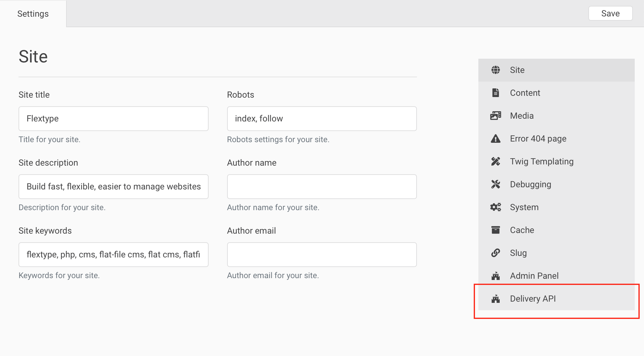
Task: Open the Debugging settings
Action: 557,184
